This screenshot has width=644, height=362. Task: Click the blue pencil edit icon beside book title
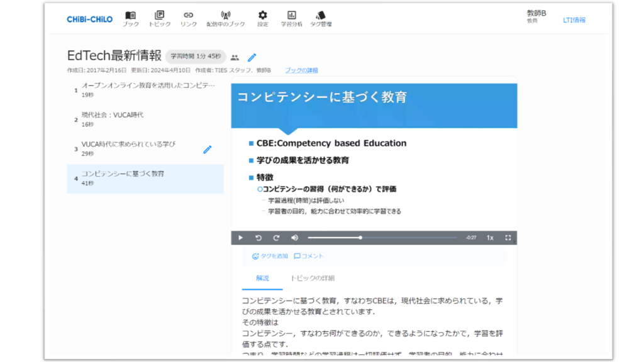click(252, 57)
